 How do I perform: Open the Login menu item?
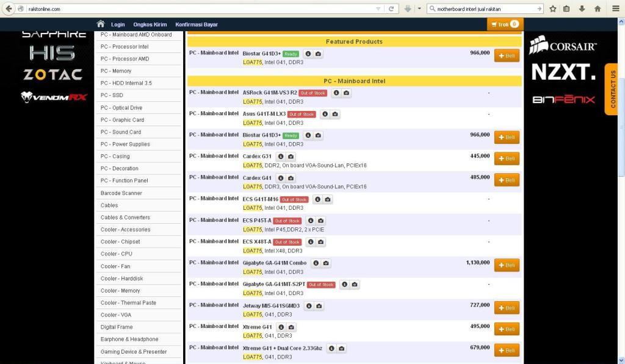118,24
